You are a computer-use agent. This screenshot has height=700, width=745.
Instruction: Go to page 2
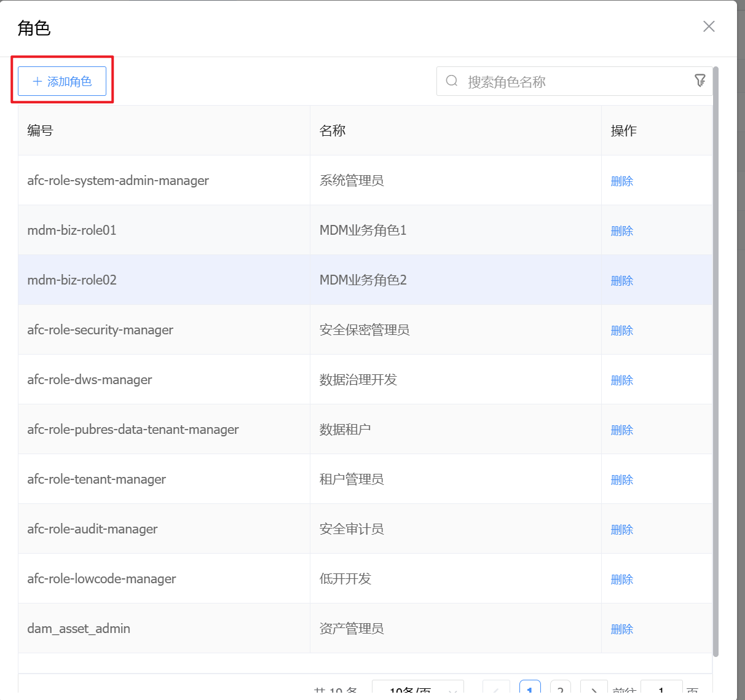pos(561,691)
